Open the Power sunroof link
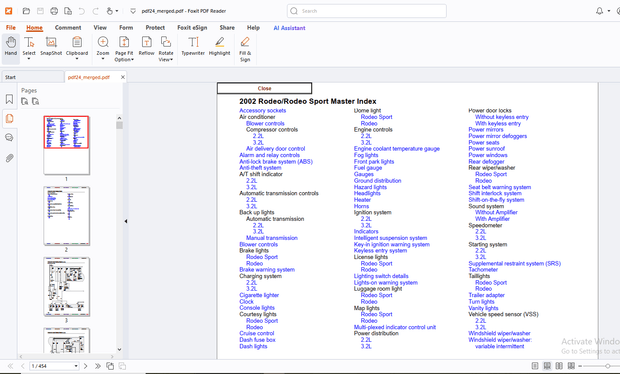Viewport: 620px width, 374px height. coord(487,149)
